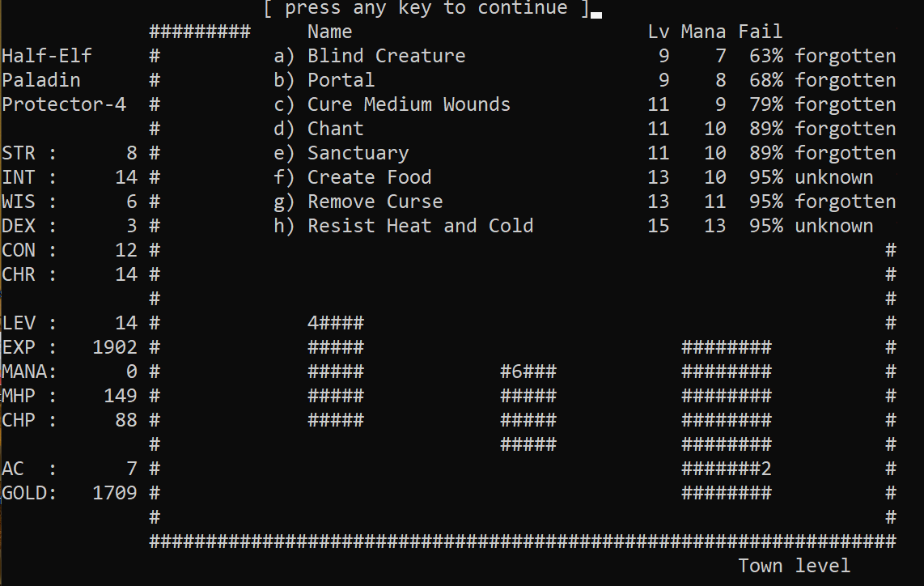Select spell c) Cure Medium Wounds
The image size is (924, 586).
(x=584, y=104)
